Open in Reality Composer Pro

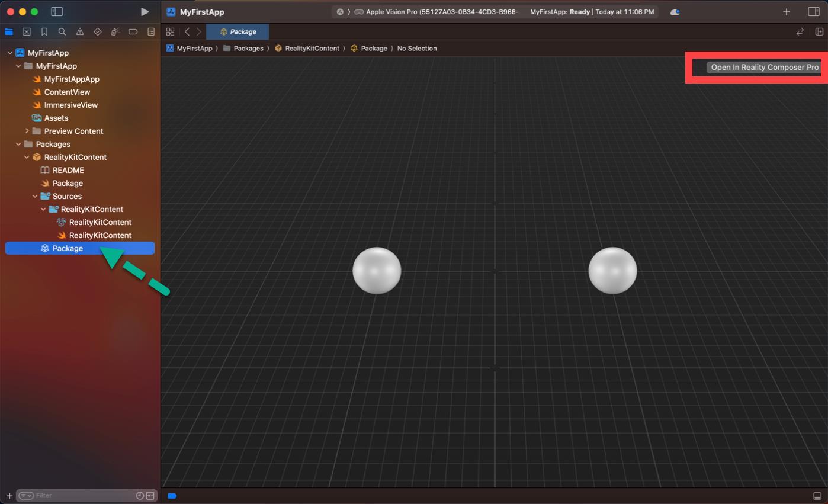point(764,67)
